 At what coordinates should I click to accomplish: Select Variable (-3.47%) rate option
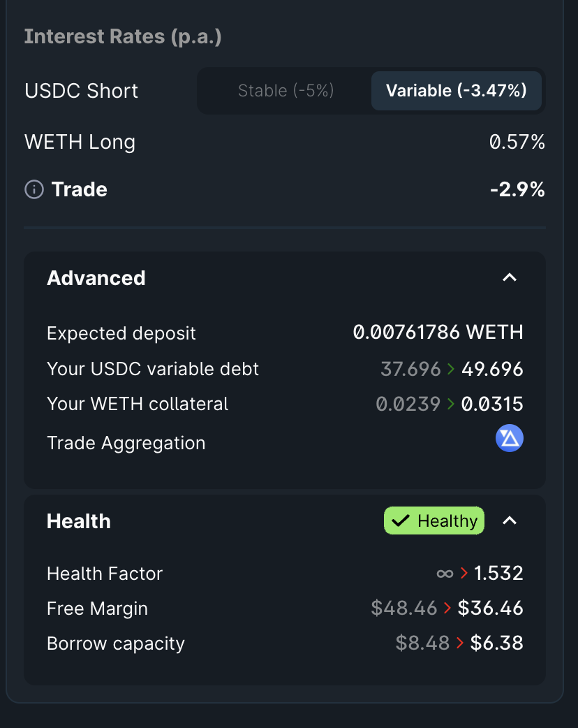coord(457,91)
